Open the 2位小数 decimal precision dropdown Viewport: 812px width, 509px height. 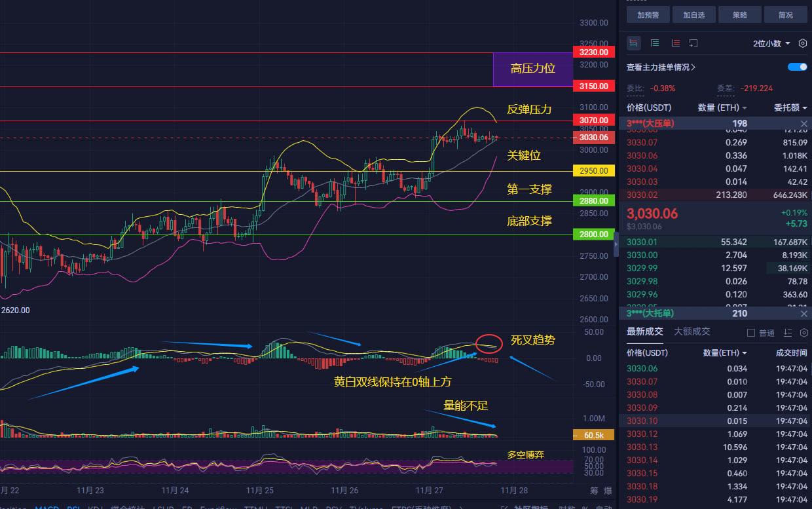[771, 43]
